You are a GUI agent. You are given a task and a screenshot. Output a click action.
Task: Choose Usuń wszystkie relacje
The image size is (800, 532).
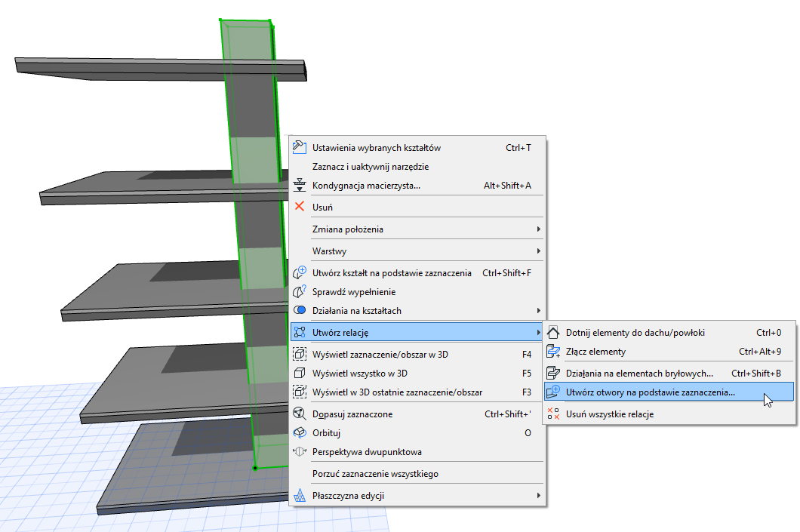pyautogui.click(x=669, y=414)
